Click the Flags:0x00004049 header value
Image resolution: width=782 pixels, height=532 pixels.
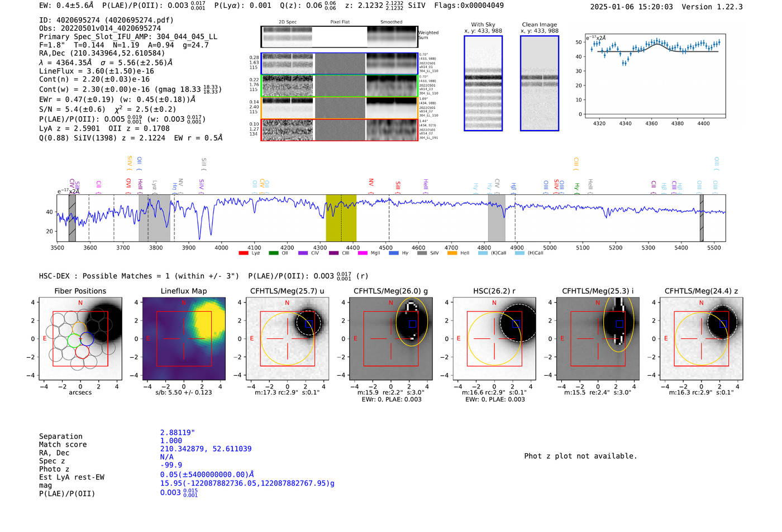469,6
